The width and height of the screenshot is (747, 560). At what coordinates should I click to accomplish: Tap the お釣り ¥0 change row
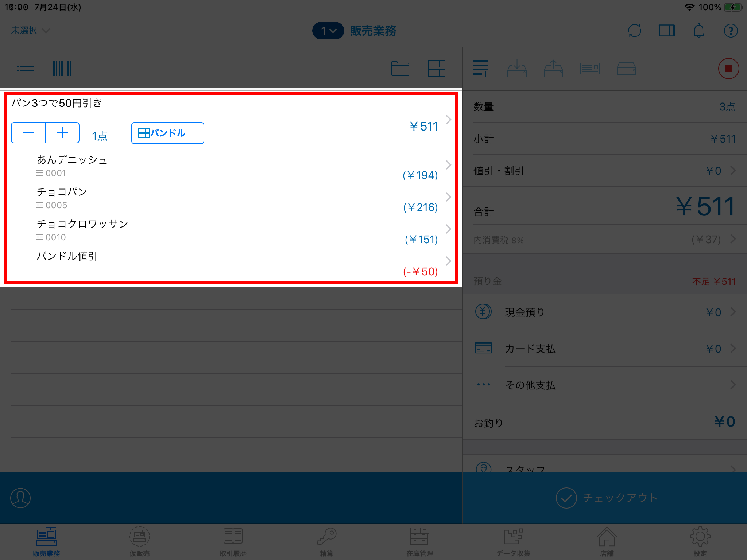click(605, 422)
